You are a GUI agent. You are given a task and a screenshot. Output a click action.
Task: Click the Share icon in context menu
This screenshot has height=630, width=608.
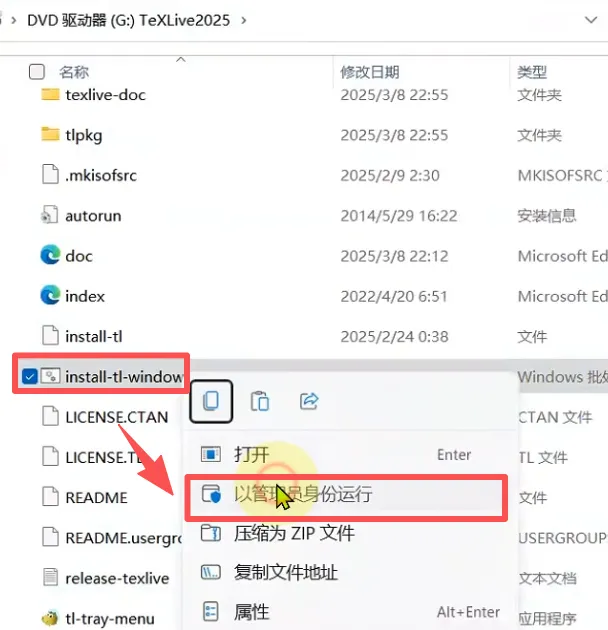coord(309,401)
